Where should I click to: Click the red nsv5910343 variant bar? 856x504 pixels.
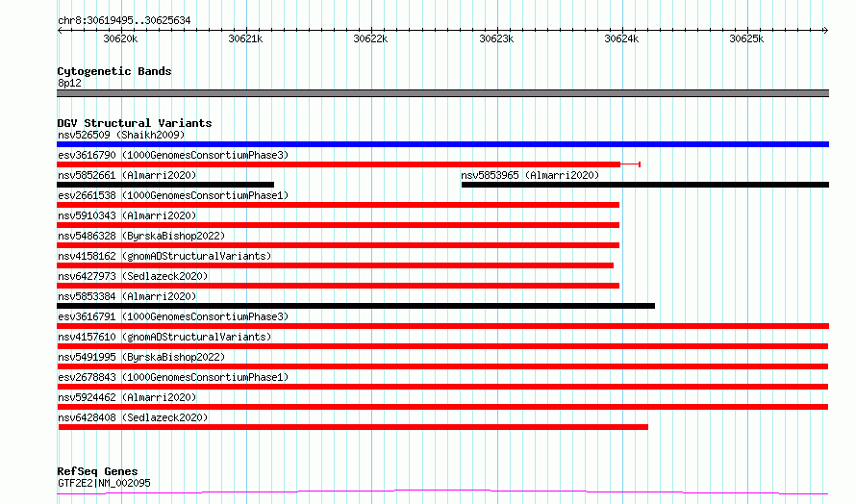tap(338, 225)
